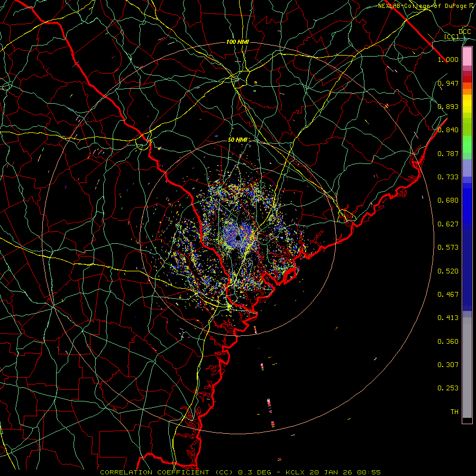Click the 0.947 scale value
476x476 pixels.
coord(448,83)
